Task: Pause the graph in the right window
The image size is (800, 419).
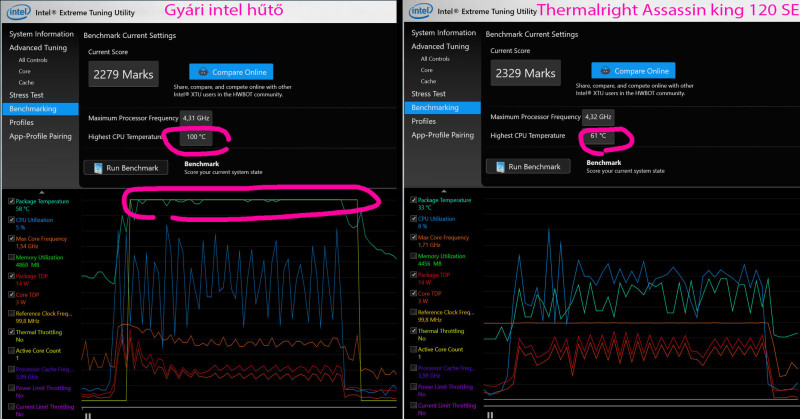Action: coord(490,415)
